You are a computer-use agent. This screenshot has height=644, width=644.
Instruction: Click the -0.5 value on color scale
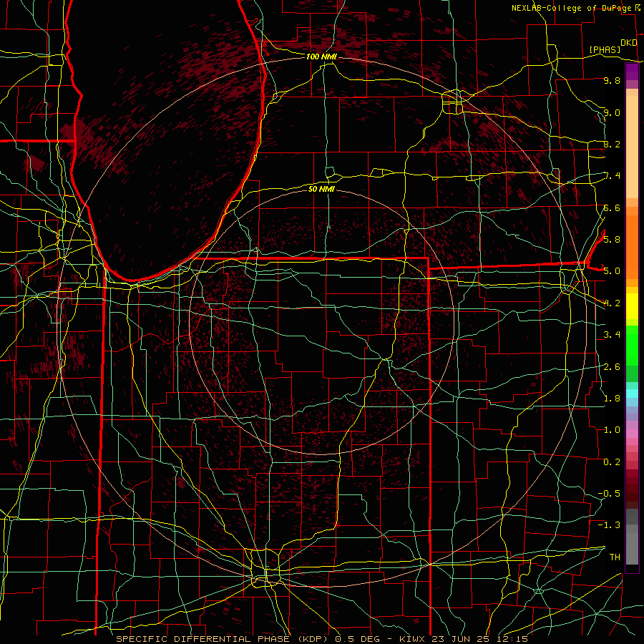[609, 493]
